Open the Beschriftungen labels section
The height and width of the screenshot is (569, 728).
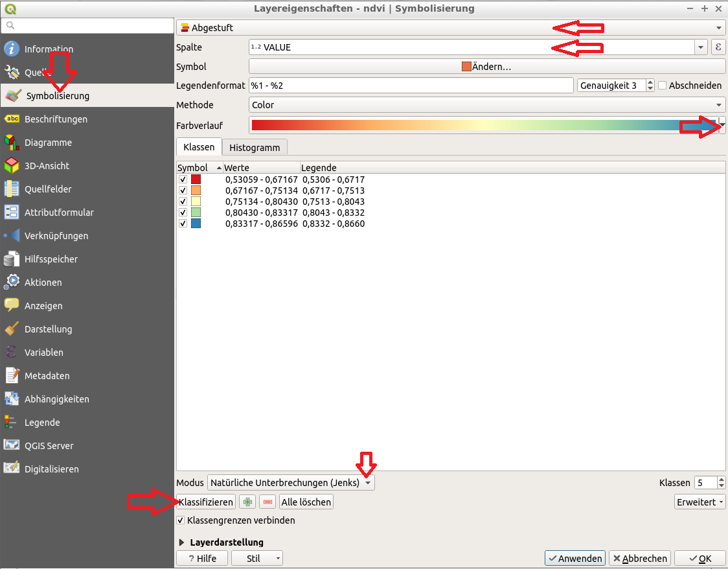[56, 119]
